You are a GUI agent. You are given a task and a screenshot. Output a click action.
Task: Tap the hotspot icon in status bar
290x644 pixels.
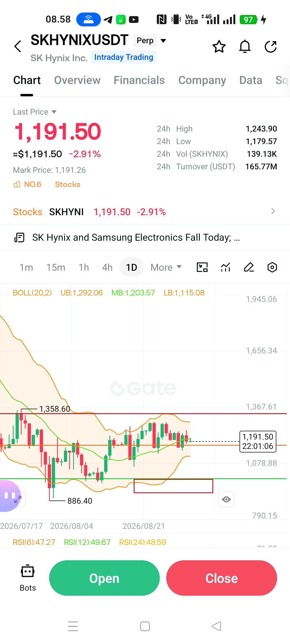pyautogui.click(x=89, y=19)
